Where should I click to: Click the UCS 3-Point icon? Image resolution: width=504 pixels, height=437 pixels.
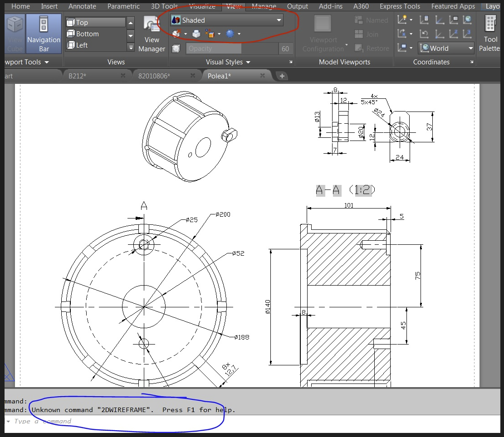click(x=467, y=34)
